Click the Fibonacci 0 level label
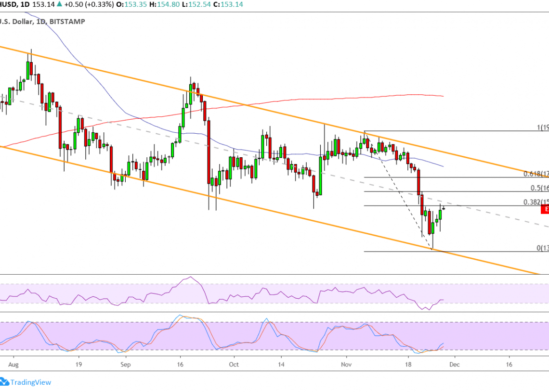 (x=542, y=248)
